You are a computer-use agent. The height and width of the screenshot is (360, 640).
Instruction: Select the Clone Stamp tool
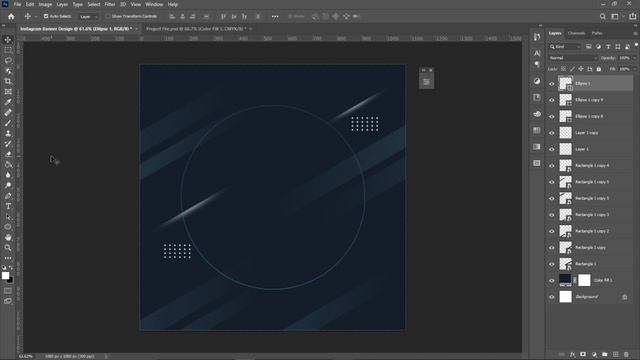pyautogui.click(x=8, y=133)
